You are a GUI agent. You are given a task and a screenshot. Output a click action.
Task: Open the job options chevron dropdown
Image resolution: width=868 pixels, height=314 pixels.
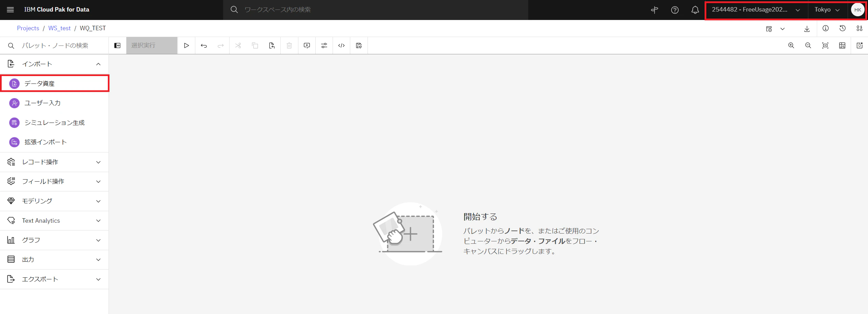tap(783, 29)
